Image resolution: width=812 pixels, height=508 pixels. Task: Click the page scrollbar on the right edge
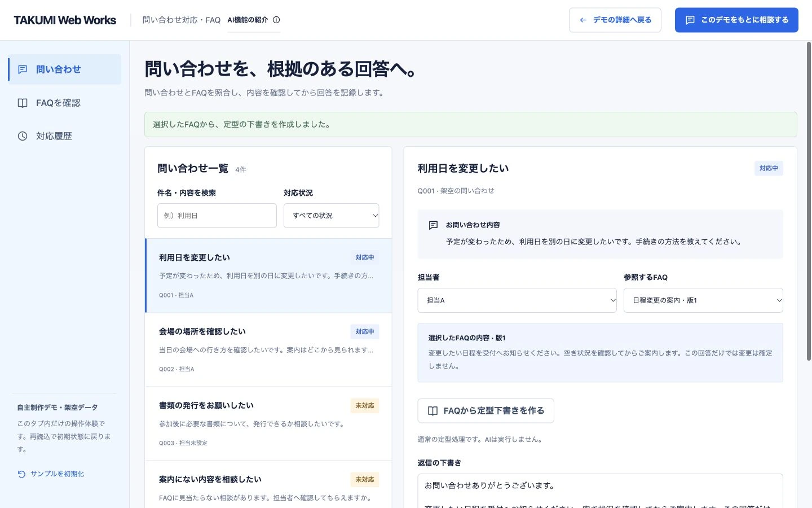(809, 202)
